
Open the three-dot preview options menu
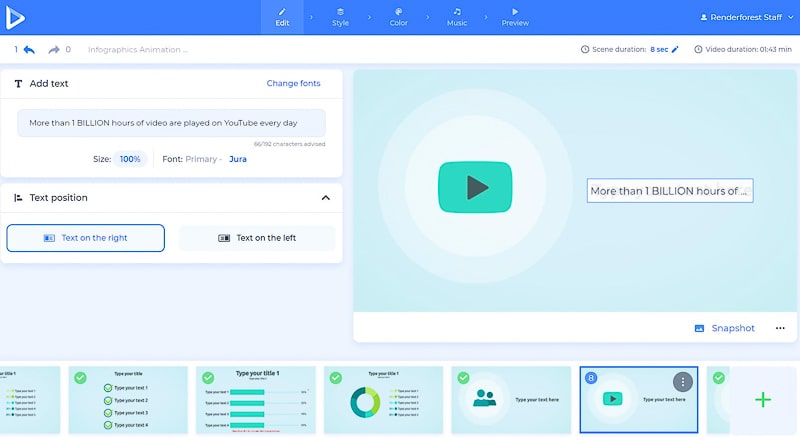click(x=780, y=328)
